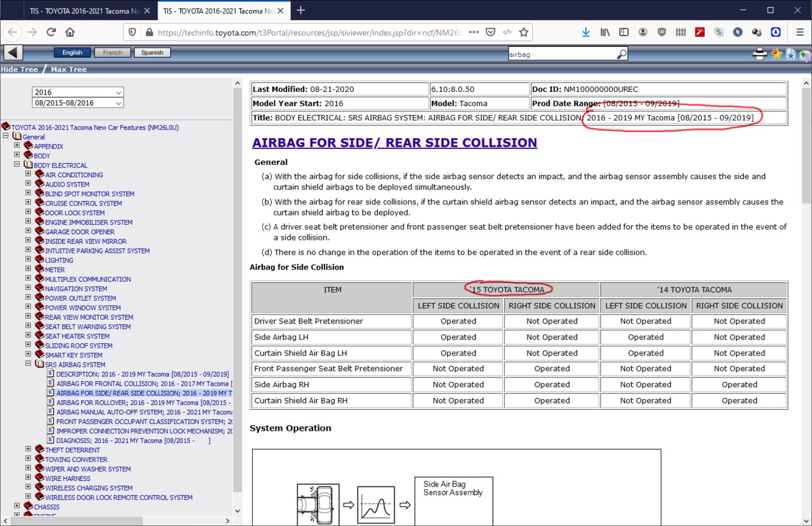Switch language to French
Screen dimensions: 812x526
[112, 53]
